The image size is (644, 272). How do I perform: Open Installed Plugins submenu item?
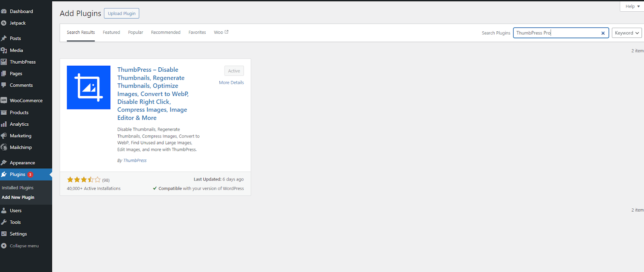pos(18,188)
